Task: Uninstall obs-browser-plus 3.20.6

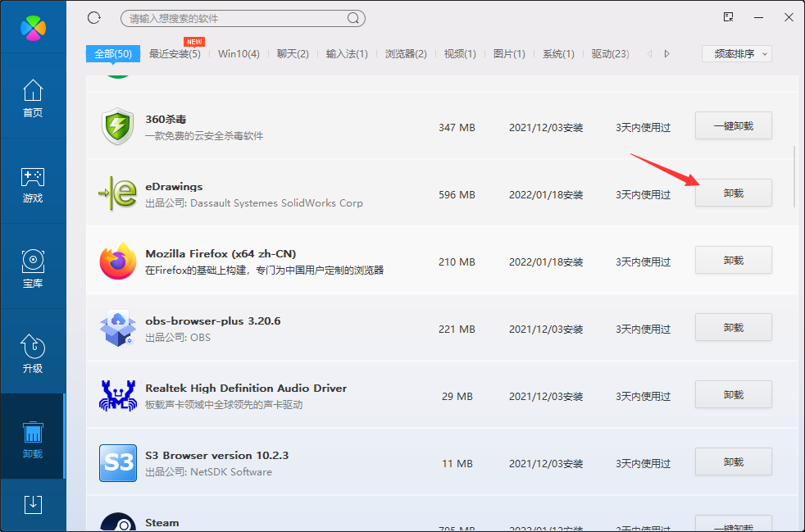Action: click(x=734, y=328)
